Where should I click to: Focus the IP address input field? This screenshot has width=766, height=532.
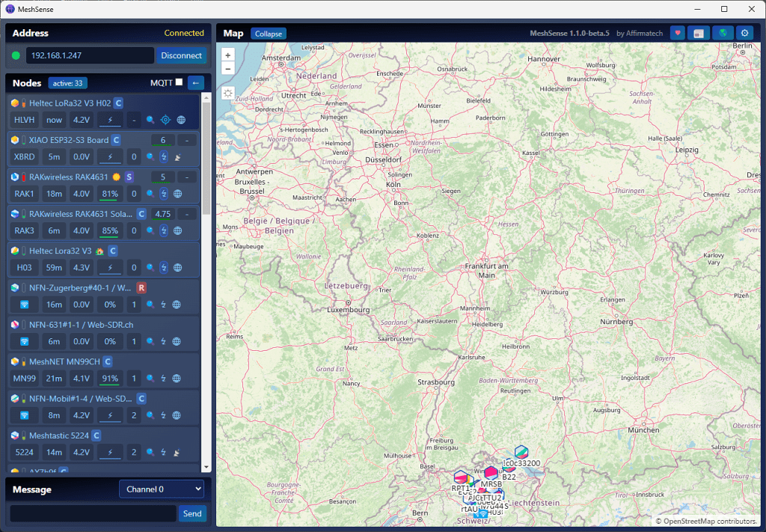point(90,55)
